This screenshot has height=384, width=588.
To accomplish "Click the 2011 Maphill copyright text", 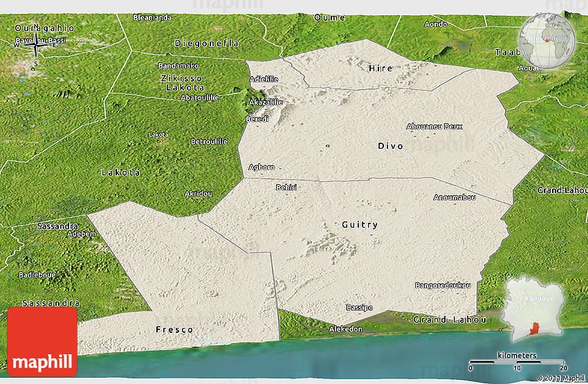I will [560, 378].
